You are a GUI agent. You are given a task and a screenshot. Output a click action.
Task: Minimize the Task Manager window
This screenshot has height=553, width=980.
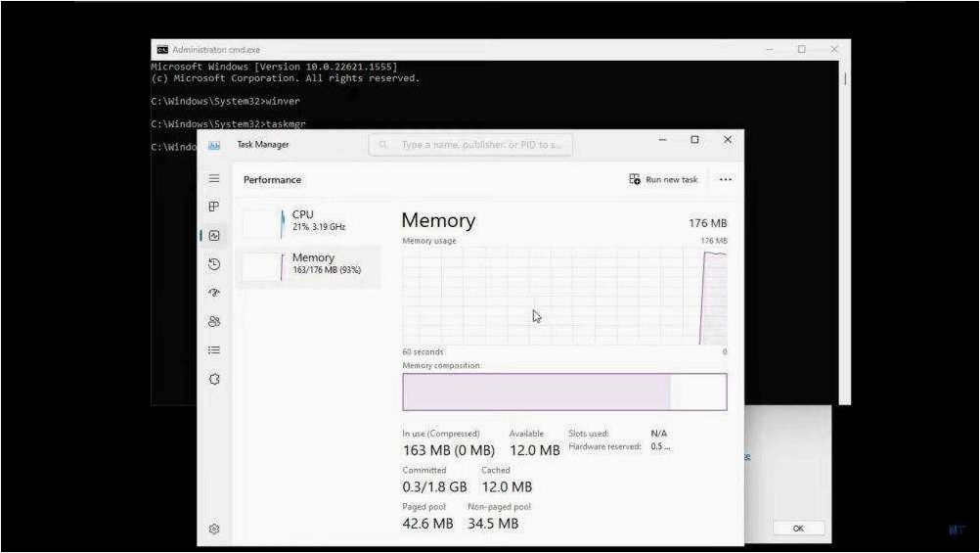(x=662, y=140)
